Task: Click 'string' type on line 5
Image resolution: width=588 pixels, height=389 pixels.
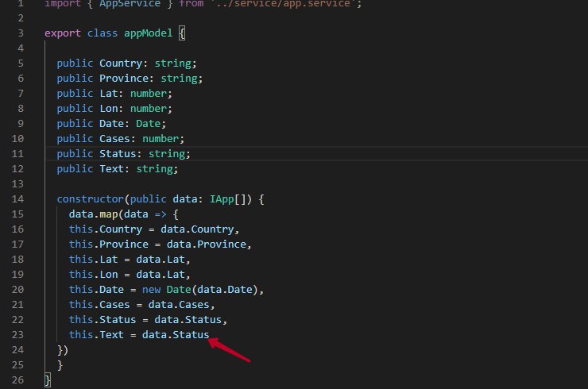Action: (173, 64)
